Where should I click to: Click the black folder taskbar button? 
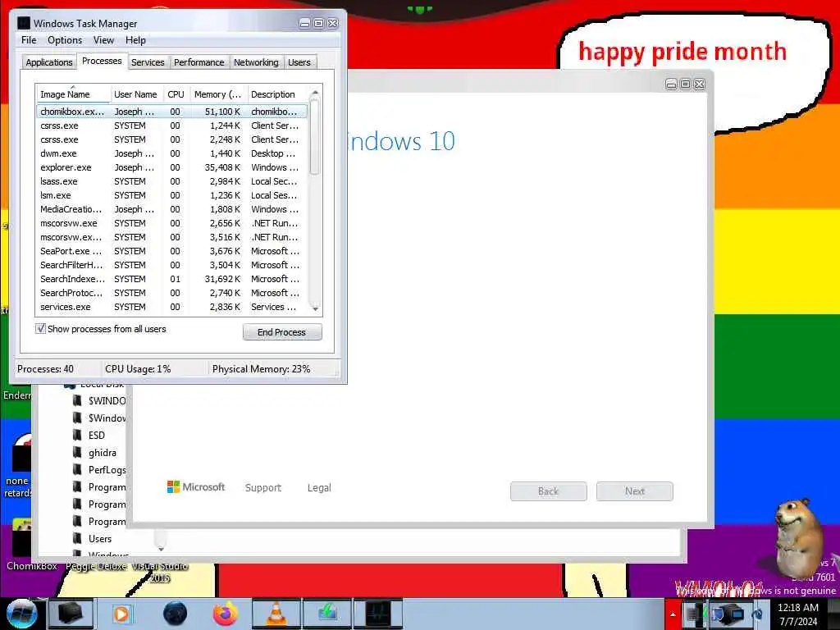pos(71,614)
